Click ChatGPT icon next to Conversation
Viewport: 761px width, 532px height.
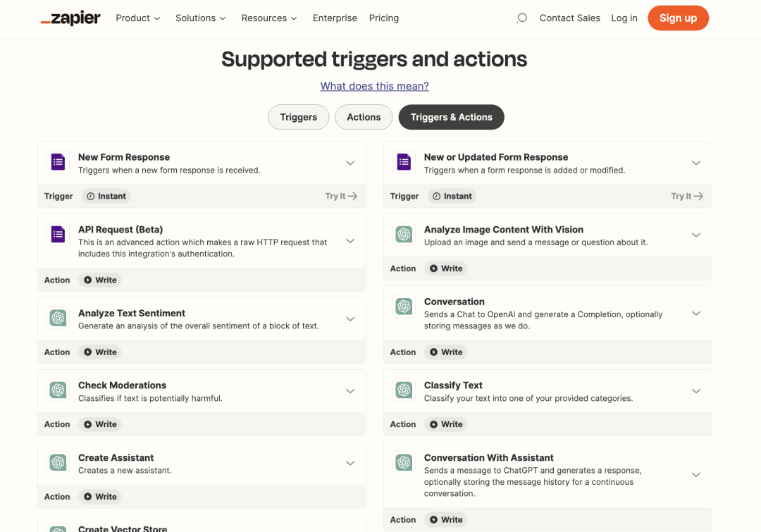click(x=404, y=307)
